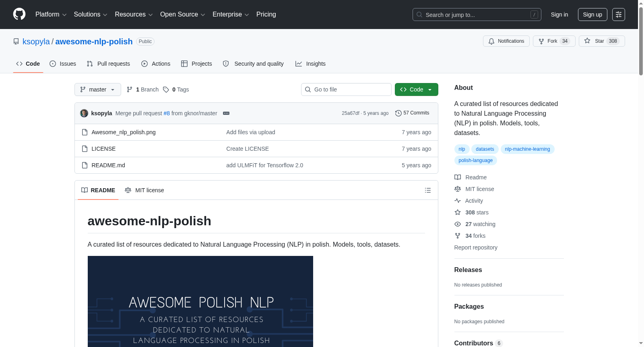Image resolution: width=644 pixels, height=347 pixels.
Task: Open the 'Create LICENSE' commit message
Action: click(x=248, y=149)
